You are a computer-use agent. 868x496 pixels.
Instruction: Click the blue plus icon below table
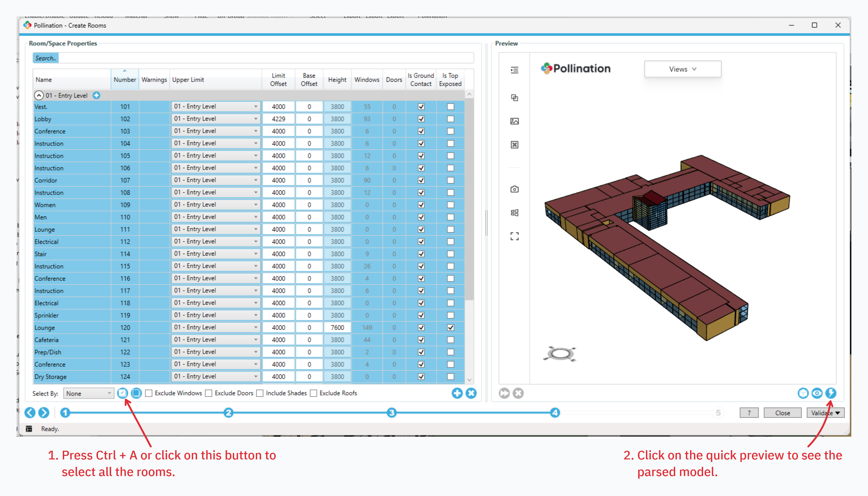pos(457,393)
